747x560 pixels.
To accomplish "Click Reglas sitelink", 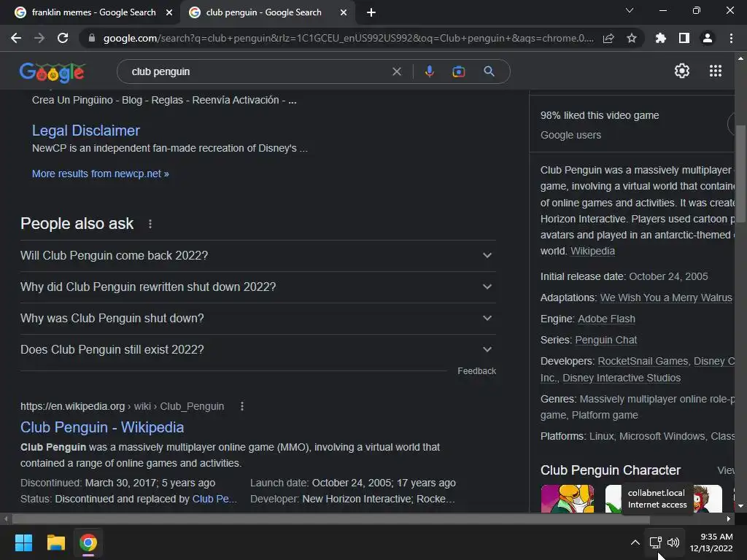I will 167,100.
